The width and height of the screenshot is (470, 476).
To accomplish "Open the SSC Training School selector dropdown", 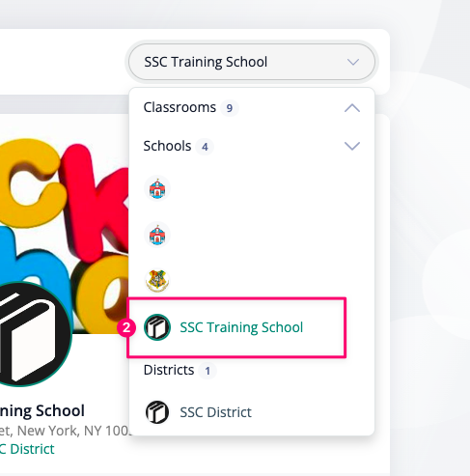I will (x=252, y=62).
